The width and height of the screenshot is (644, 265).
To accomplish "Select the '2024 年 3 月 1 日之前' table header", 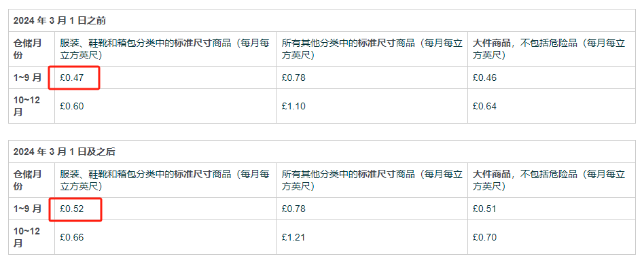I will click(60, 20).
